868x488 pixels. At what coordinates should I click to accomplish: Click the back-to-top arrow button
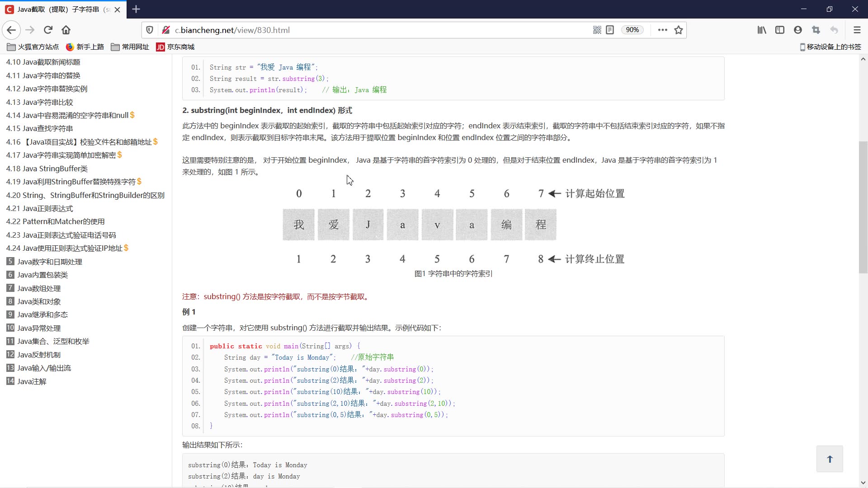click(830, 459)
